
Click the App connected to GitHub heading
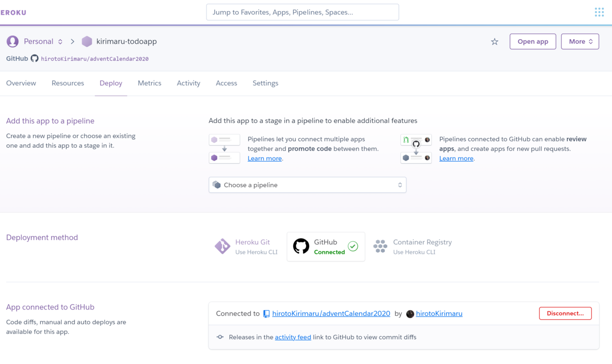click(x=50, y=307)
